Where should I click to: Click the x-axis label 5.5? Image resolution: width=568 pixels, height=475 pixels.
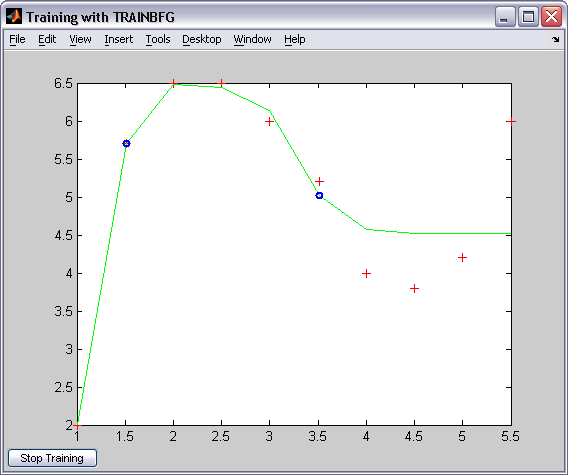click(x=510, y=436)
